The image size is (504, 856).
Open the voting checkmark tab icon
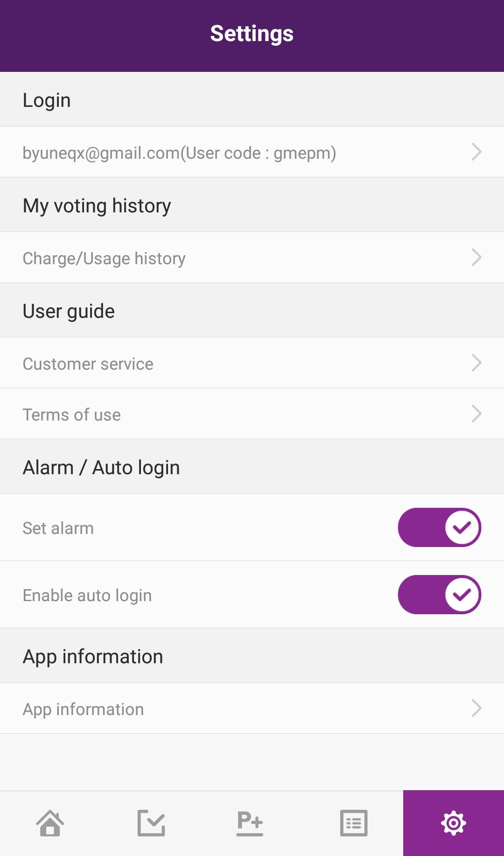151,823
